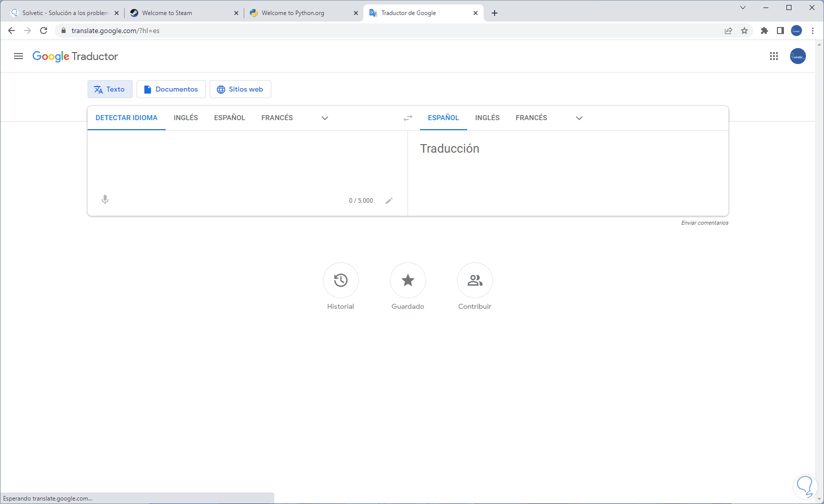
Task: Expand the source language list
Action: (x=325, y=118)
